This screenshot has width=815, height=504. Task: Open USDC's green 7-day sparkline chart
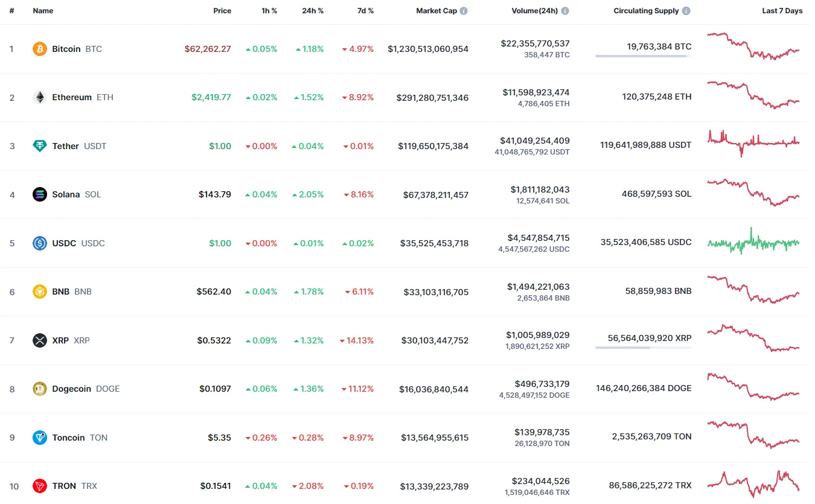pyautogui.click(x=753, y=242)
